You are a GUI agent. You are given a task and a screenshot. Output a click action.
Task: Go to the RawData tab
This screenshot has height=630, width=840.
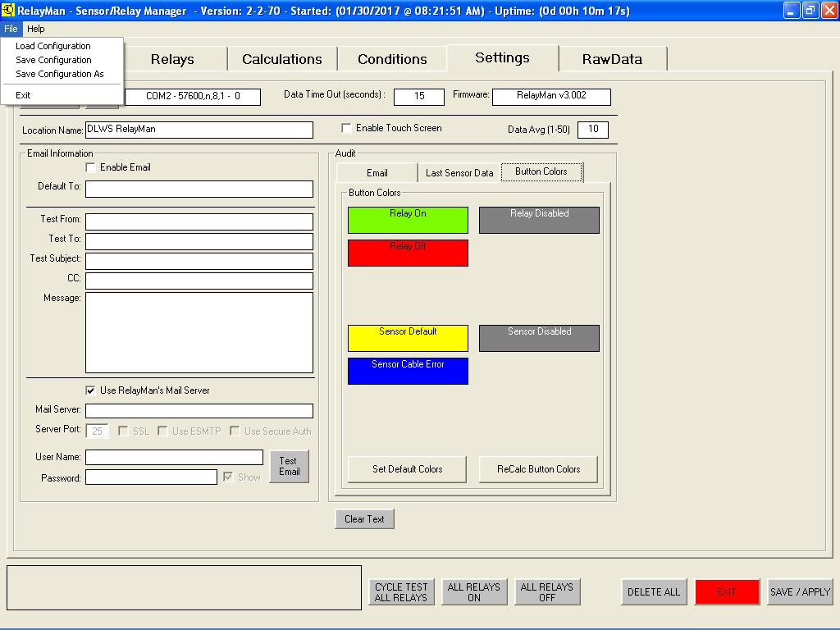(x=612, y=59)
